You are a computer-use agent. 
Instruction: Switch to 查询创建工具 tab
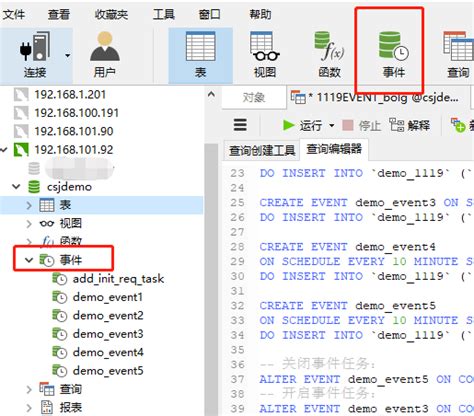262,150
